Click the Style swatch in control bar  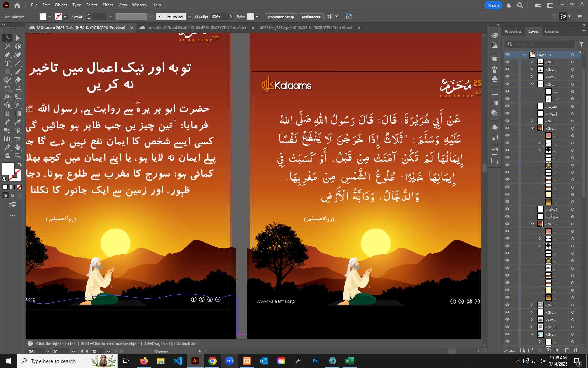pos(250,17)
